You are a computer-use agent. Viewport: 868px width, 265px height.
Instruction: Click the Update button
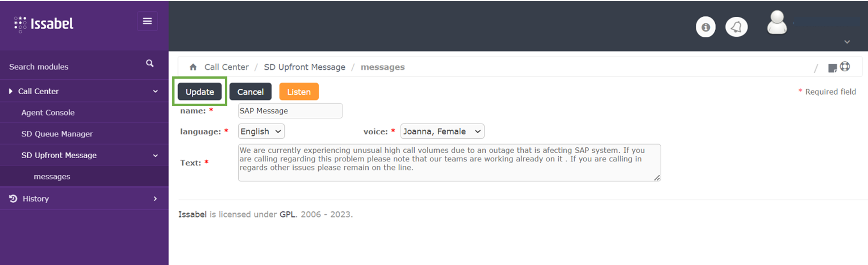200,92
